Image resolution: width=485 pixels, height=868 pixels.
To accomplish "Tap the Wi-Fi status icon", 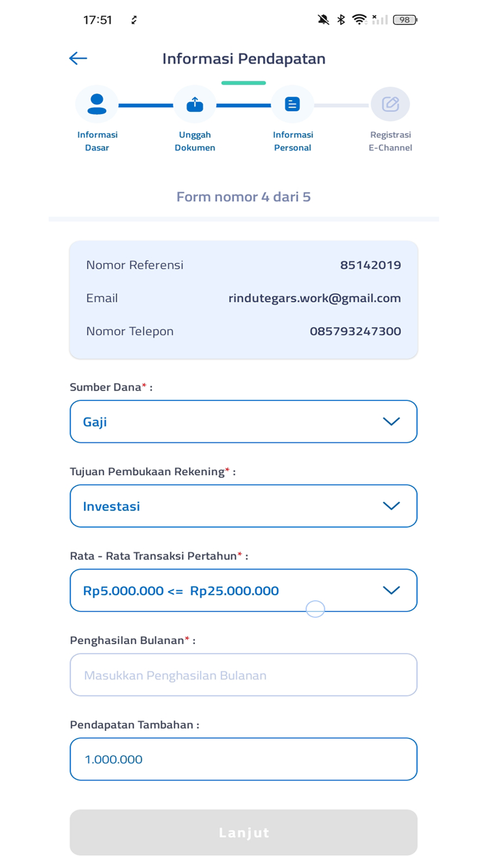I will 359,20.
